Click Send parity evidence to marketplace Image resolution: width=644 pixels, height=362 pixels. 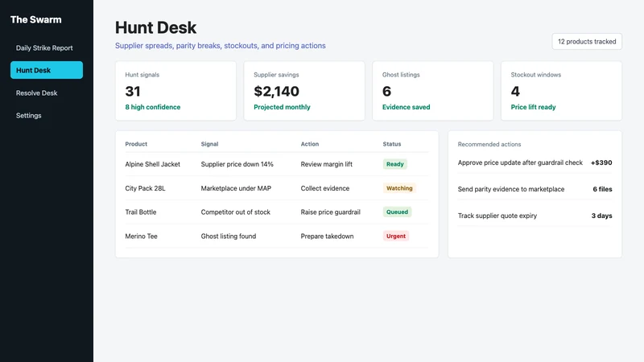click(x=511, y=189)
